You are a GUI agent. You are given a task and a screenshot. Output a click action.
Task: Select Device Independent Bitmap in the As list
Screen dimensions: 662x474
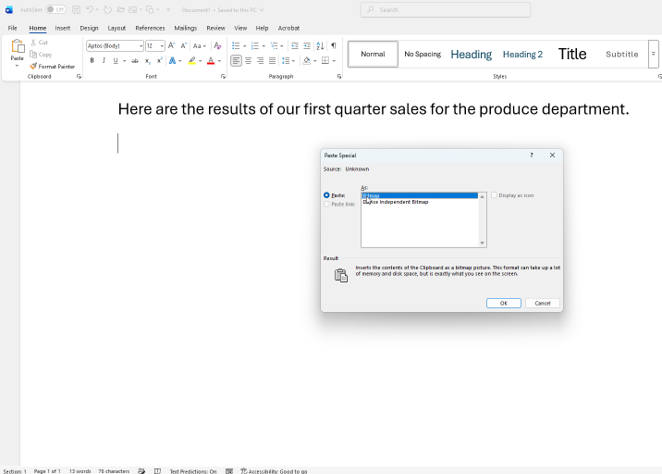coord(419,202)
